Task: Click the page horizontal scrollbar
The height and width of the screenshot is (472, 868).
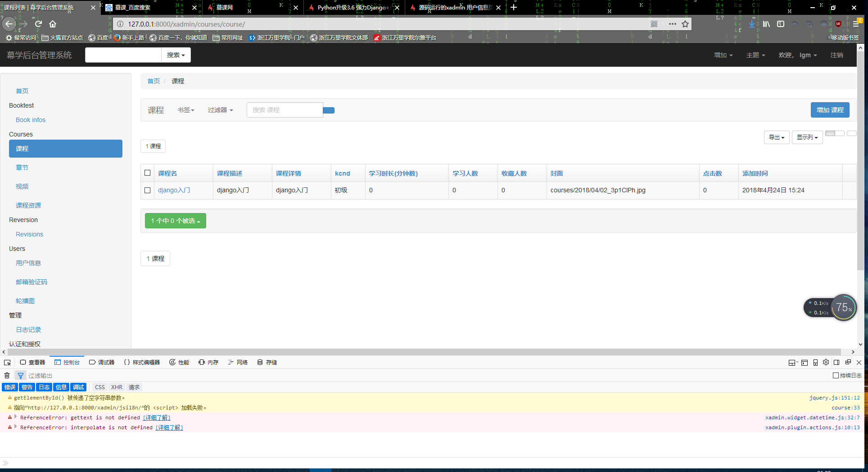Action: [423, 352]
